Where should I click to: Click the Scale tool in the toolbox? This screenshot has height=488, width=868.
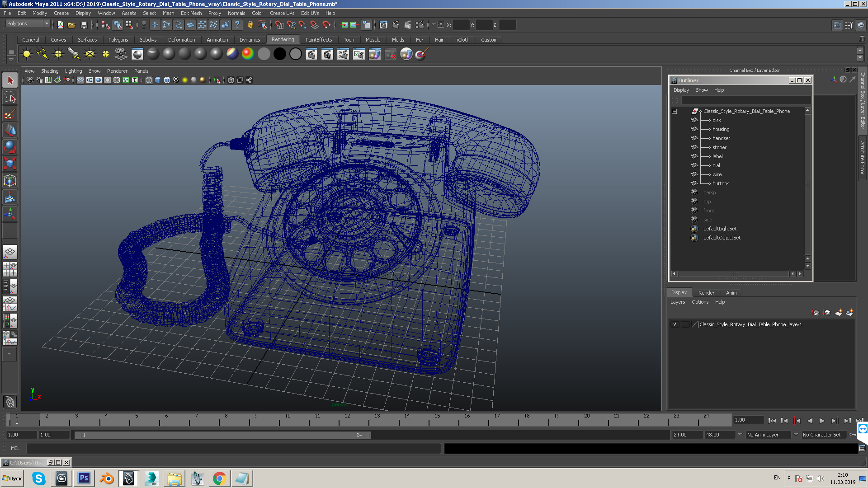coord(10,163)
